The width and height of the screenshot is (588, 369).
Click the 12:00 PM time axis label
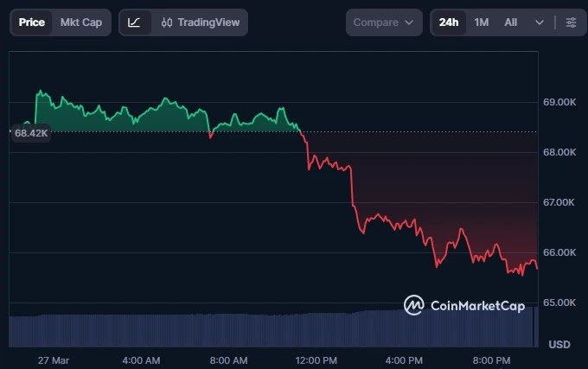click(x=316, y=359)
